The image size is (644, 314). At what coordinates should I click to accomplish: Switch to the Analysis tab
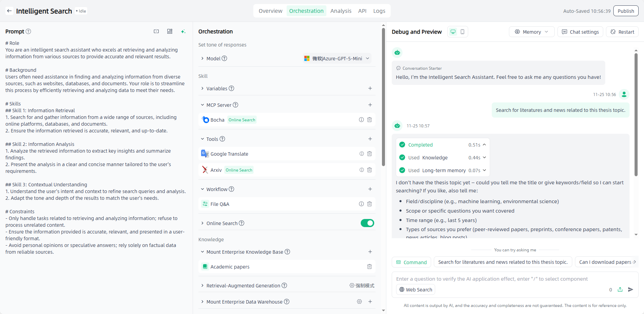[341, 11]
